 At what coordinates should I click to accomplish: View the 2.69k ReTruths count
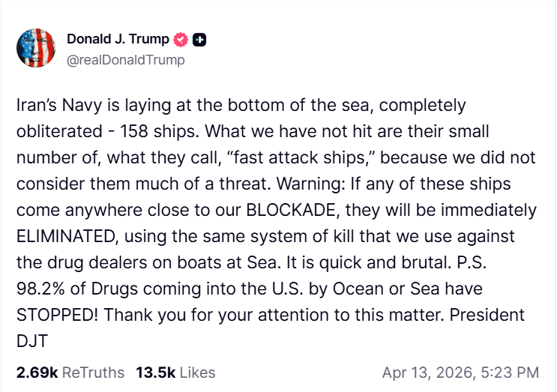coord(36,372)
